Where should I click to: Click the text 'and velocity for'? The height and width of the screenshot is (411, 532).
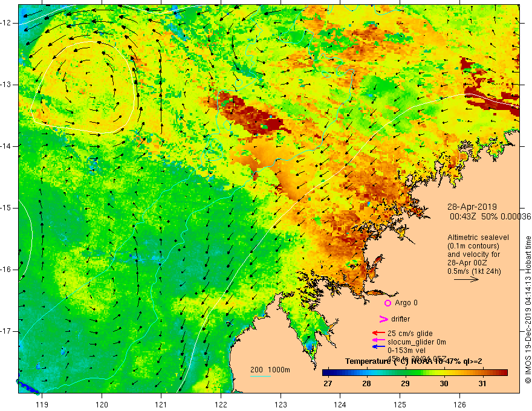pyautogui.click(x=473, y=254)
